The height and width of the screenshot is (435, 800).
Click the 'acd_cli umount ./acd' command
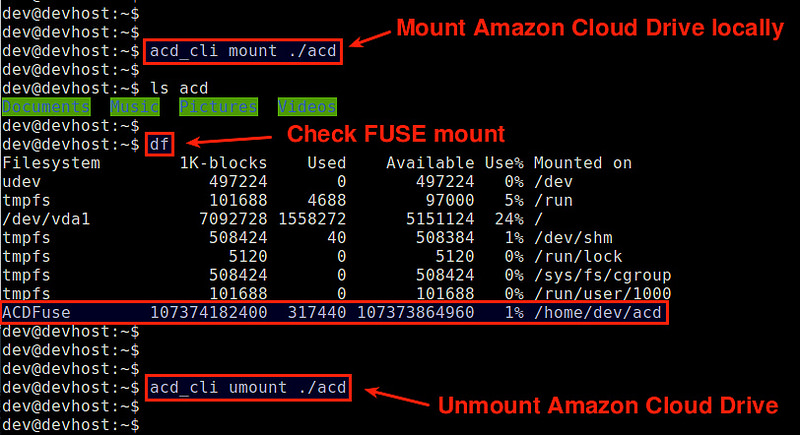coord(249,388)
